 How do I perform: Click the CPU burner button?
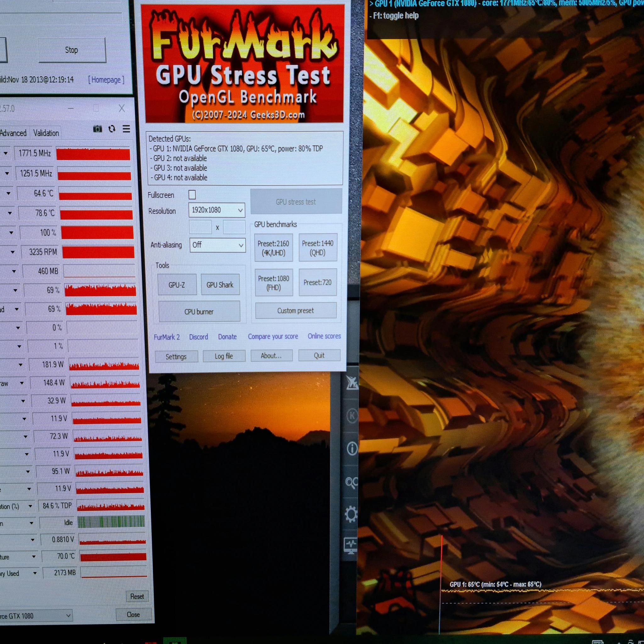(199, 312)
